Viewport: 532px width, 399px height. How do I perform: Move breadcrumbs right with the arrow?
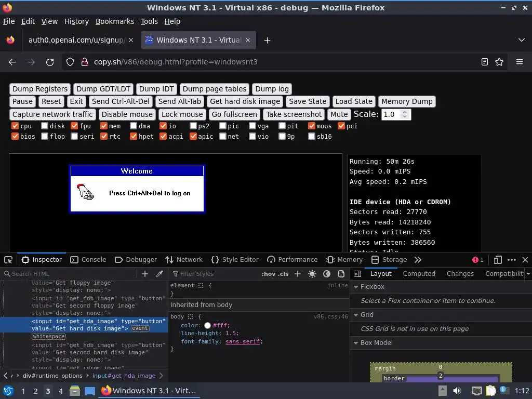point(161,376)
